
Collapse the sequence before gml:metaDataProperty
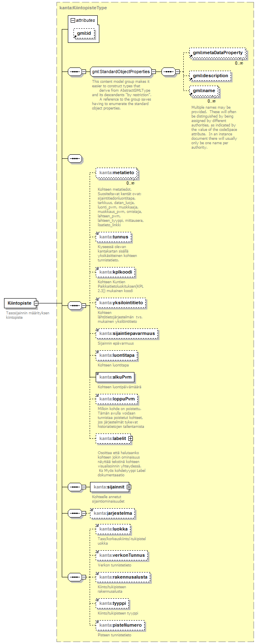tap(177, 72)
